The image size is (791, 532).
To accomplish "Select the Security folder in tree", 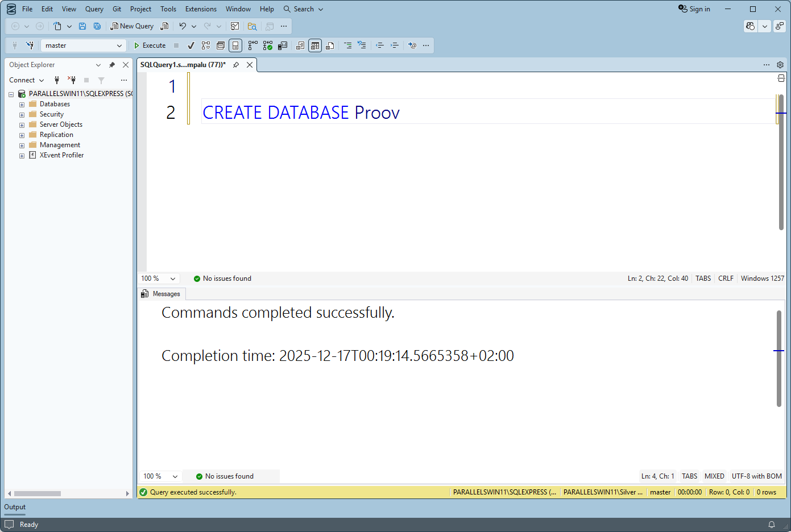I will click(51, 114).
